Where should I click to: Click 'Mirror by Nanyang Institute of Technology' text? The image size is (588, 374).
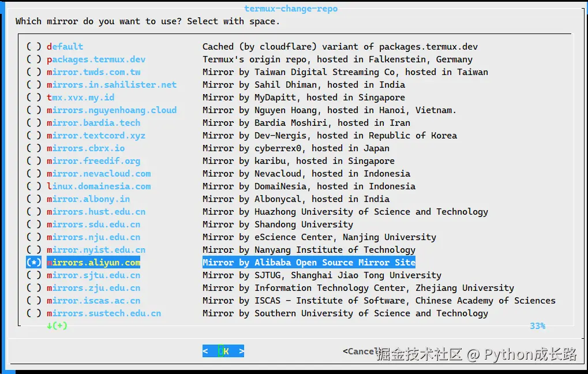click(x=309, y=250)
